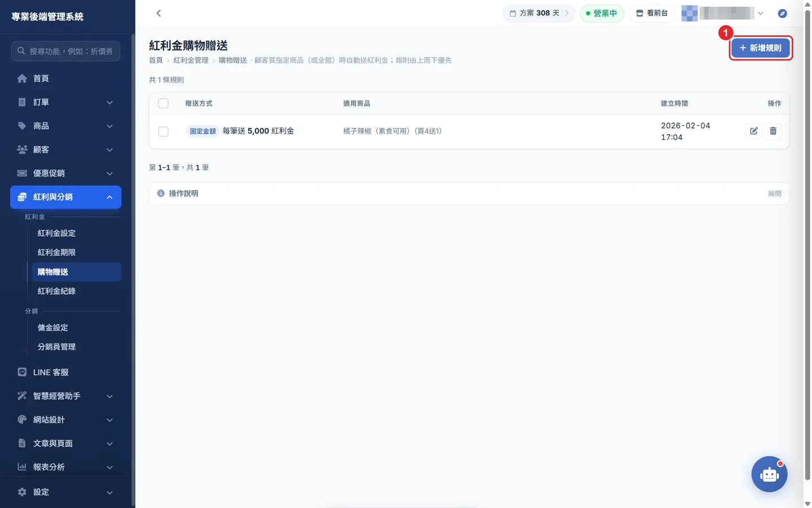812x508 pixels.
Task: Click the 設定 gear icon in sidebar
Action: click(22, 492)
